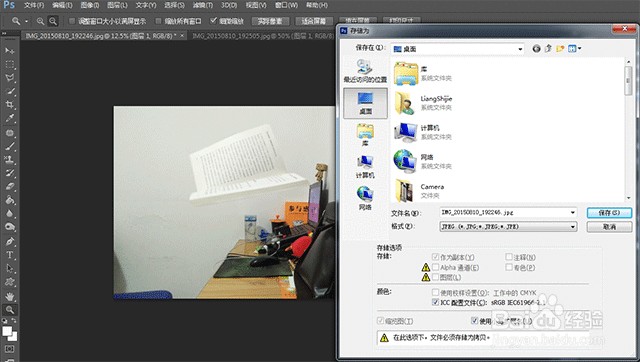
Task: Select the Crop tool
Action: [x=9, y=105]
